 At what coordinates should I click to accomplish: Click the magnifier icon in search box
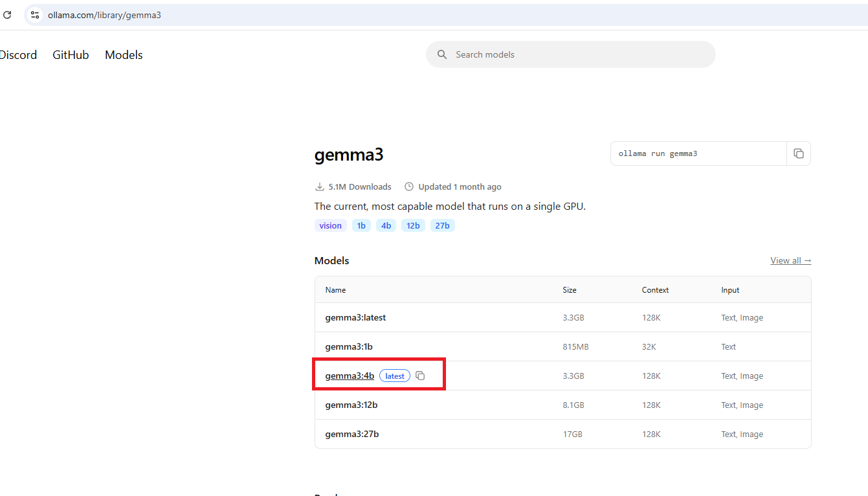click(x=442, y=54)
